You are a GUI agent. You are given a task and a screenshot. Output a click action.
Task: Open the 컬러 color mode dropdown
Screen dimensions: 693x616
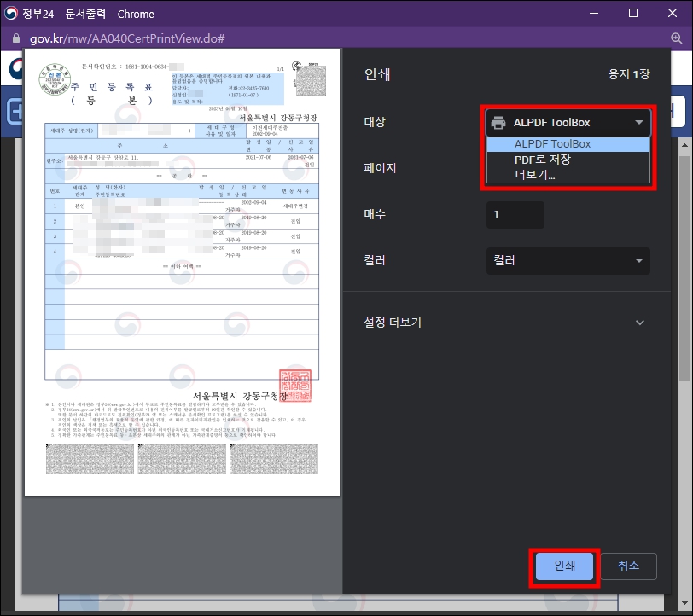[x=568, y=261]
